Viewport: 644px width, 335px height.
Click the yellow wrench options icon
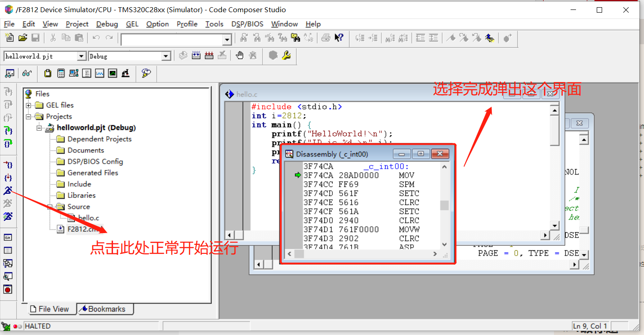point(286,55)
